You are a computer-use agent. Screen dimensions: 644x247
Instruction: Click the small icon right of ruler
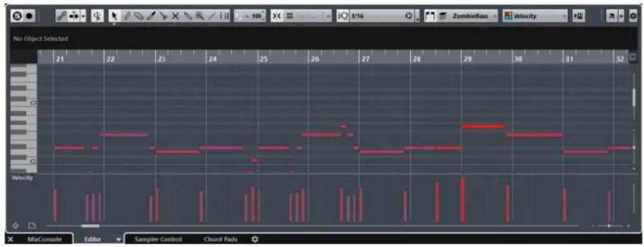coord(632,57)
